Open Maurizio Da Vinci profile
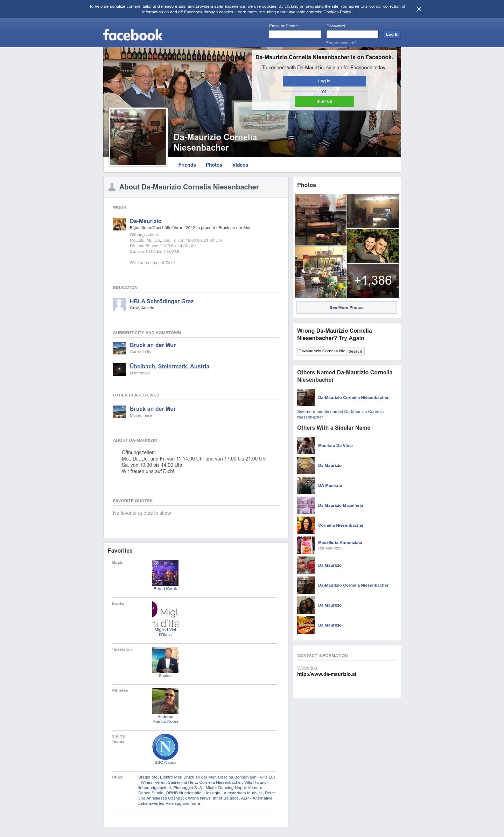The width and height of the screenshot is (504, 837). click(x=335, y=445)
